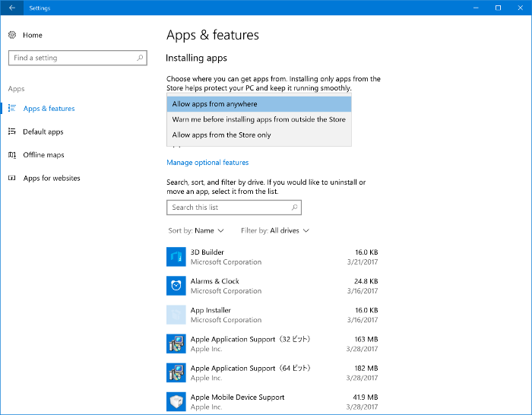Close the Settings window

point(520,8)
